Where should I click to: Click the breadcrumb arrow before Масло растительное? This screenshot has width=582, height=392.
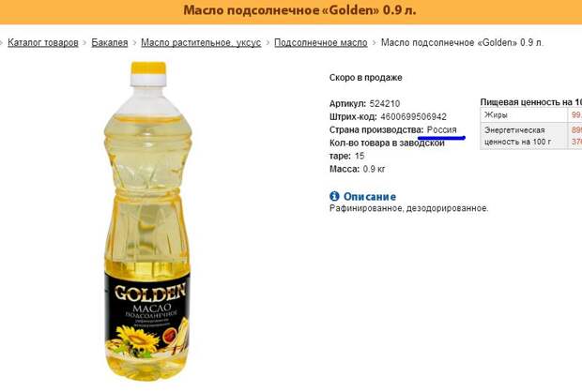pos(134,43)
